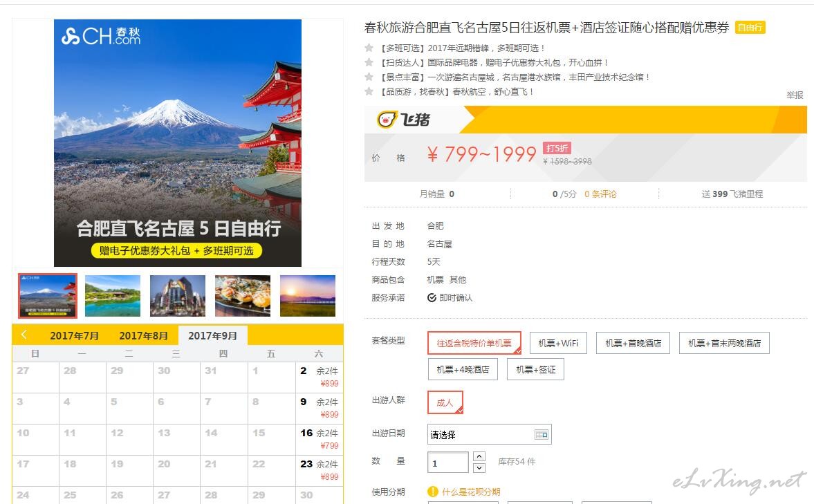
Task: Click the 举报 report link
Action: [x=794, y=95]
